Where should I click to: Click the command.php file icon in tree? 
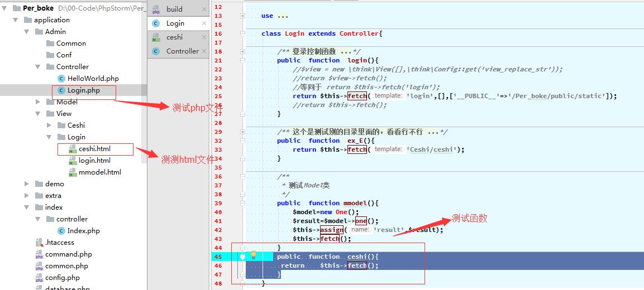click(x=39, y=254)
